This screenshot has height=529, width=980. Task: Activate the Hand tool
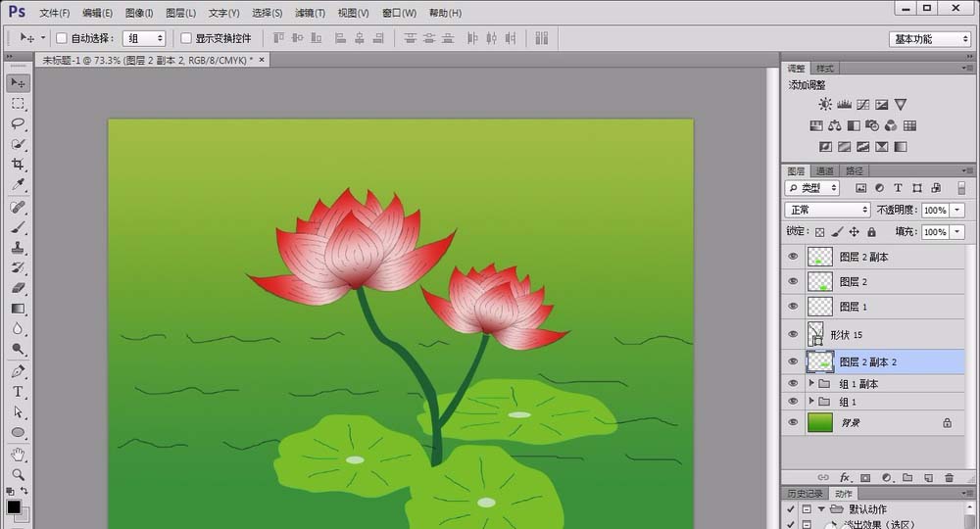(x=18, y=455)
